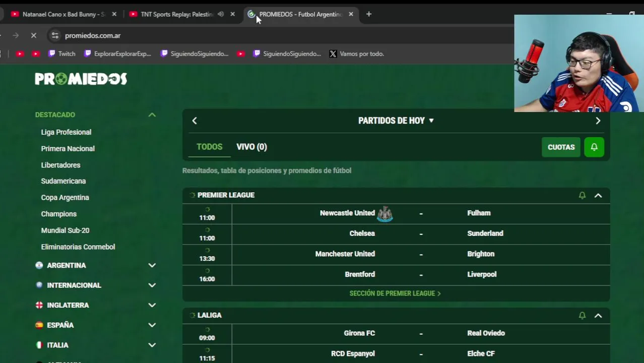
Task: Open the Chelsea vs Sunderland match
Action: pyautogui.click(x=396, y=233)
